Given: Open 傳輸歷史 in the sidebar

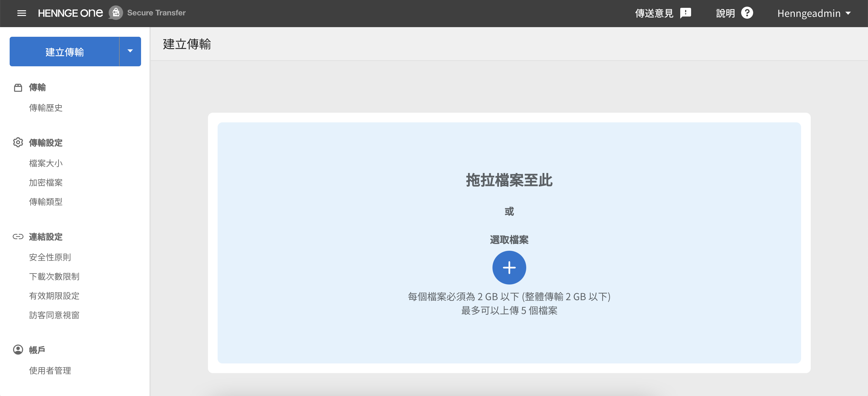Looking at the screenshot, I should (x=46, y=108).
